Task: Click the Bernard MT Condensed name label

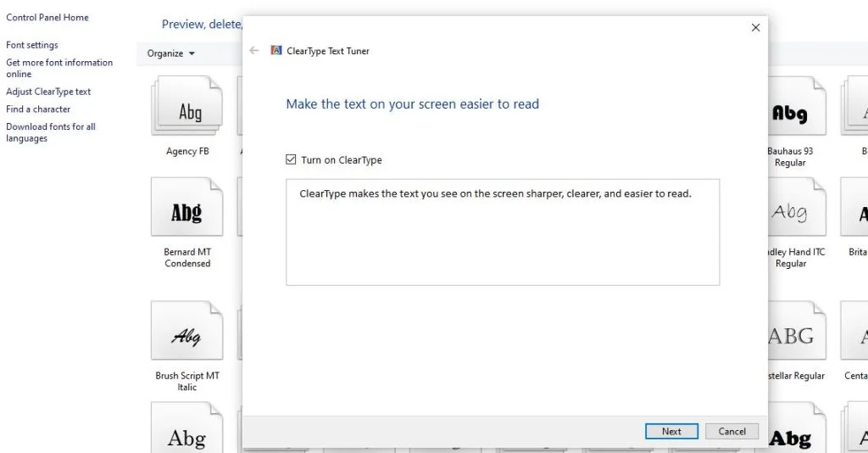Action: (x=187, y=258)
